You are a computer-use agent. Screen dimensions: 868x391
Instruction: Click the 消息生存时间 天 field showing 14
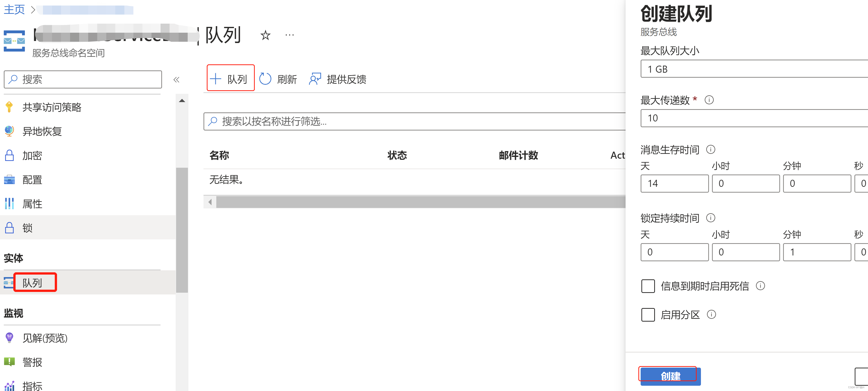pyautogui.click(x=675, y=184)
